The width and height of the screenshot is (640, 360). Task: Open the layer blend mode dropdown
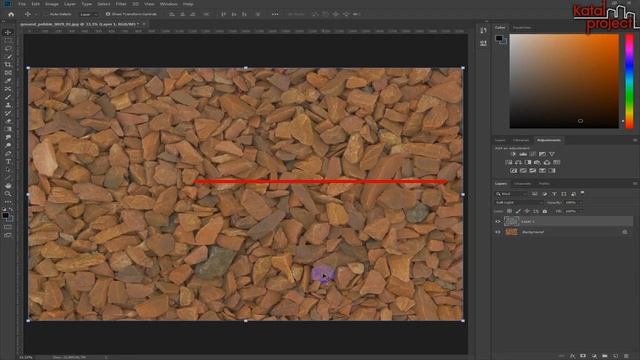pyautogui.click(x=519, y=202)
